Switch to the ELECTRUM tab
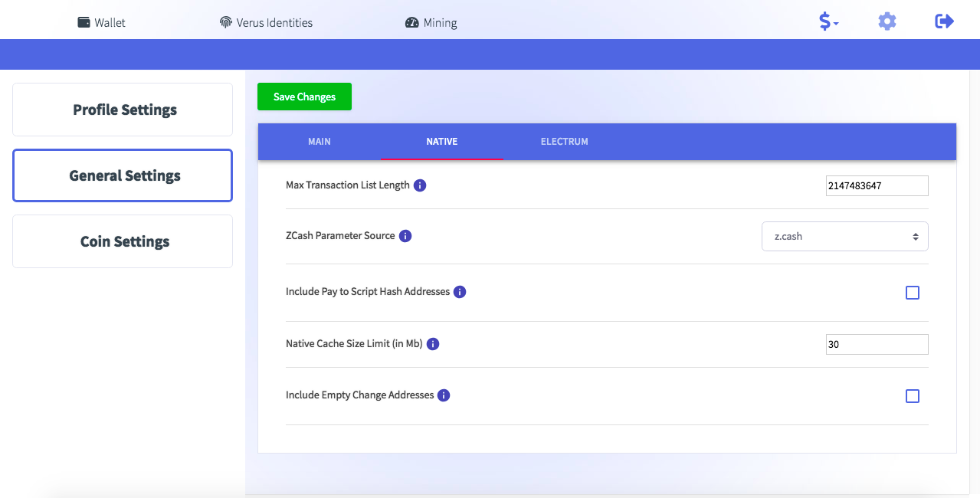Viewport: 980px width, 498px height. pyautogui.click(x=565, y=142)
